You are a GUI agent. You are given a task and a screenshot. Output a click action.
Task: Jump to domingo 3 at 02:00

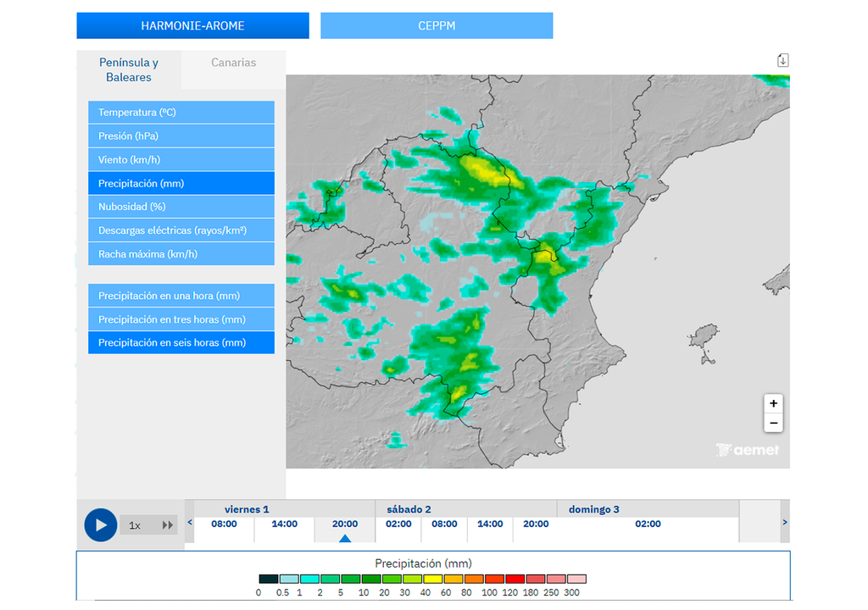click(x=648, y=524)
